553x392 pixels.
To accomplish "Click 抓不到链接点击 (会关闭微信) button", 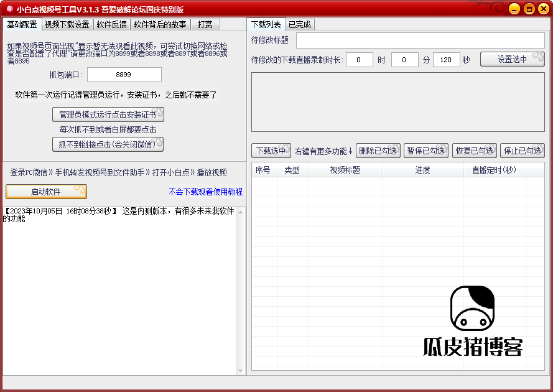I will point(108,144).
